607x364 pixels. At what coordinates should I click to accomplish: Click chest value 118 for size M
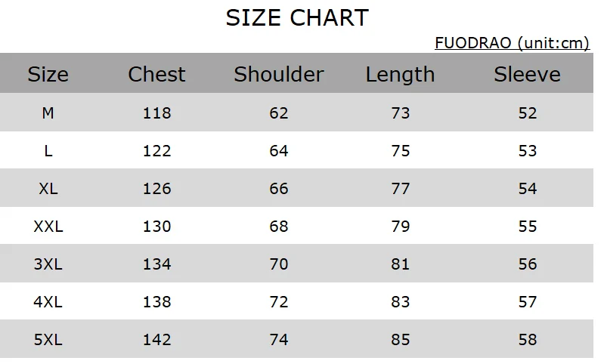click(156, 113)
